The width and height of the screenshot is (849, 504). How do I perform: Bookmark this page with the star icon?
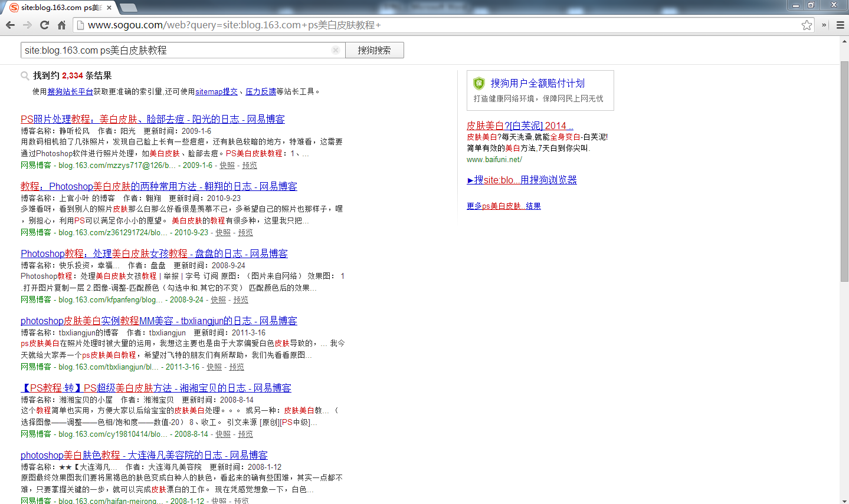pyautogui.click(x=807, y=25)
